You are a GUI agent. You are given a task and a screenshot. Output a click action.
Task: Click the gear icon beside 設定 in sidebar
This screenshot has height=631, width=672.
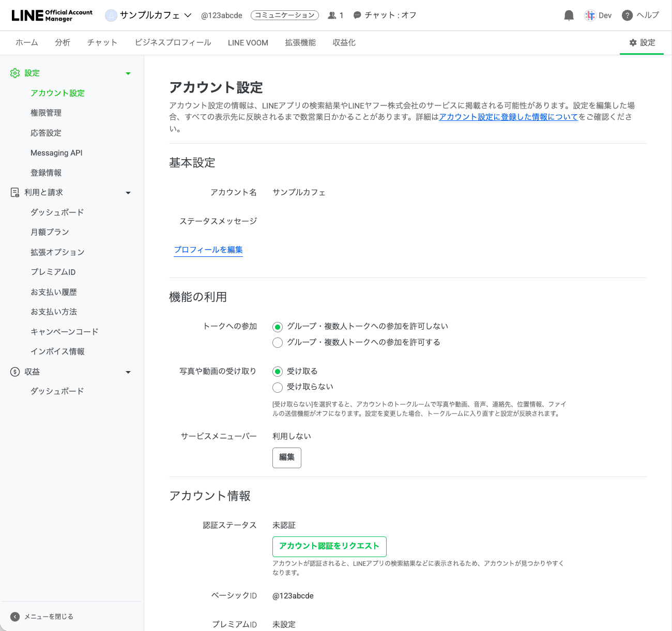click(x=15, y=73)
